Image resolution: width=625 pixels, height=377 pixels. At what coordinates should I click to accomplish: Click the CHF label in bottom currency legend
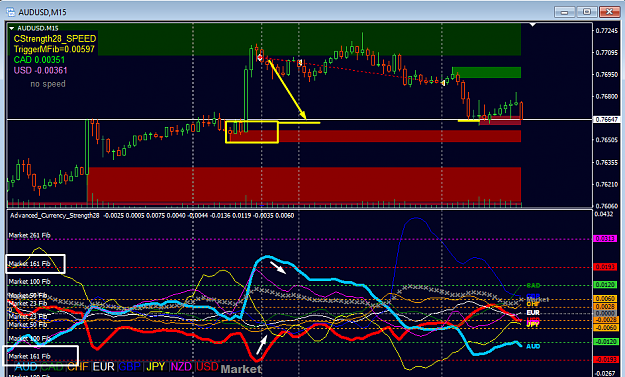[78, 367]
